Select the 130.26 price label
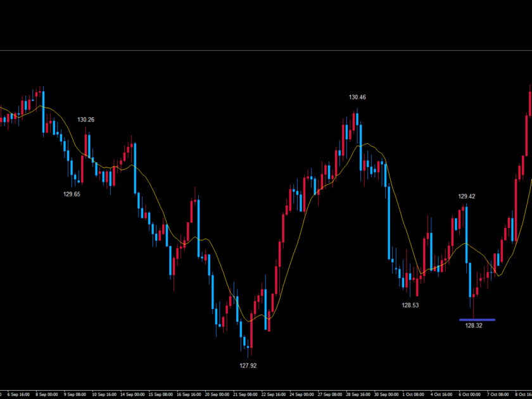Viewport: 532px width, 399px height. [86, 120]
